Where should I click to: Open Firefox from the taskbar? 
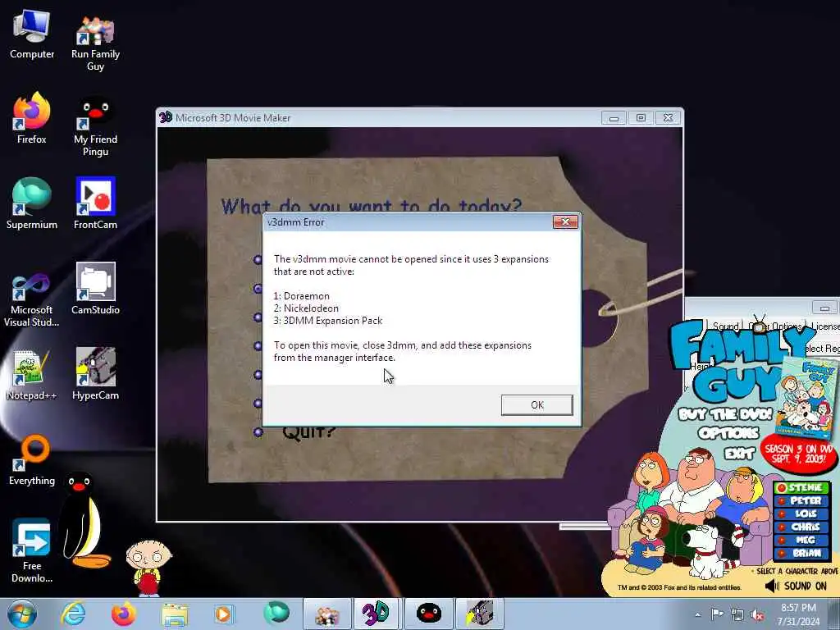[x=124, y=614]
